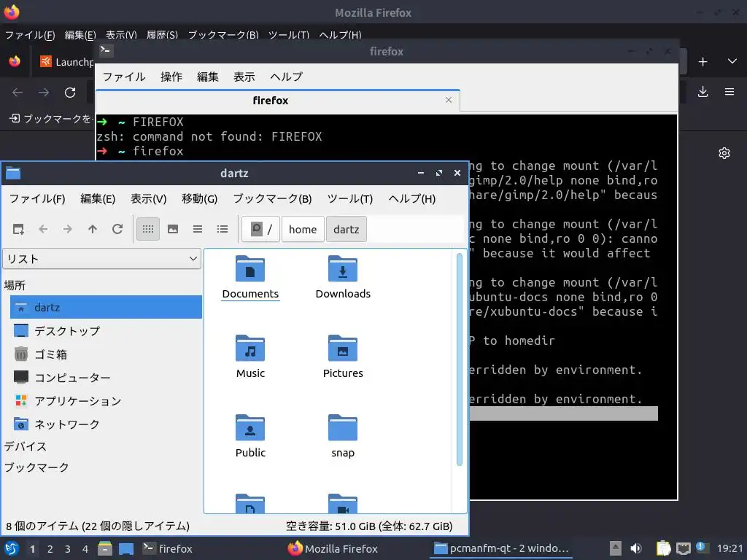Reload the dartz folder view
747x560 pixels.
tap(117, 229)
